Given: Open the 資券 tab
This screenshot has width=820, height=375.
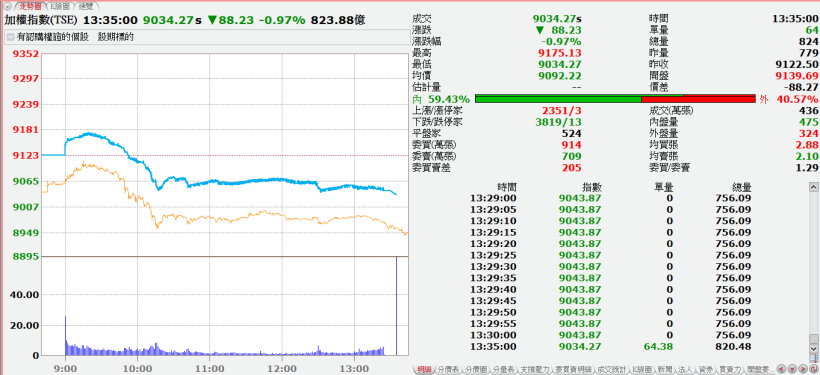Looking at the screenshot, I should pos(706,369).
